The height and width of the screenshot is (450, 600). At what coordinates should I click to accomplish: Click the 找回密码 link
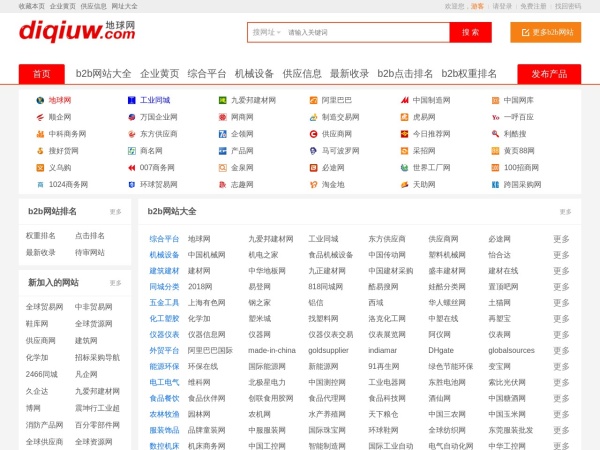(568, 6)
